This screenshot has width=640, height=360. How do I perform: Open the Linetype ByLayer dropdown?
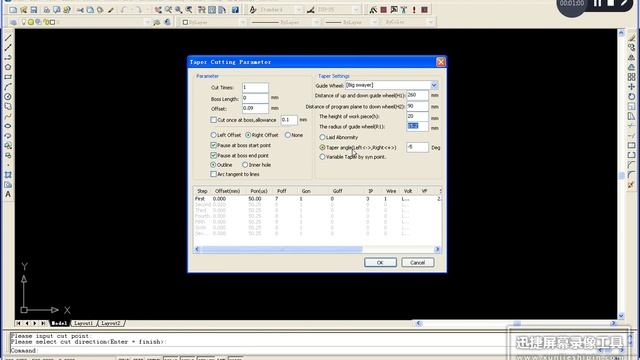(x=316, y=22)
